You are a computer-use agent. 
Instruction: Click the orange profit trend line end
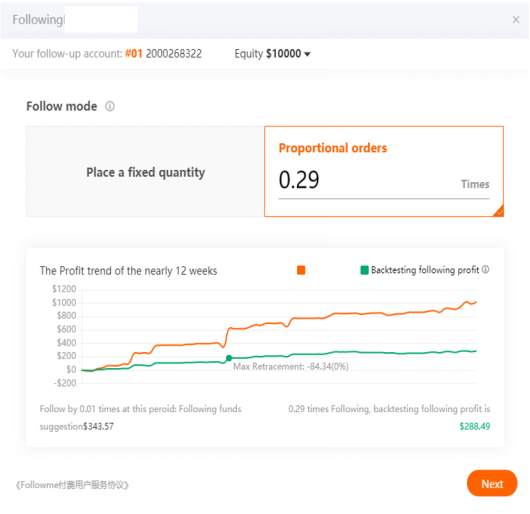point(476,302)
